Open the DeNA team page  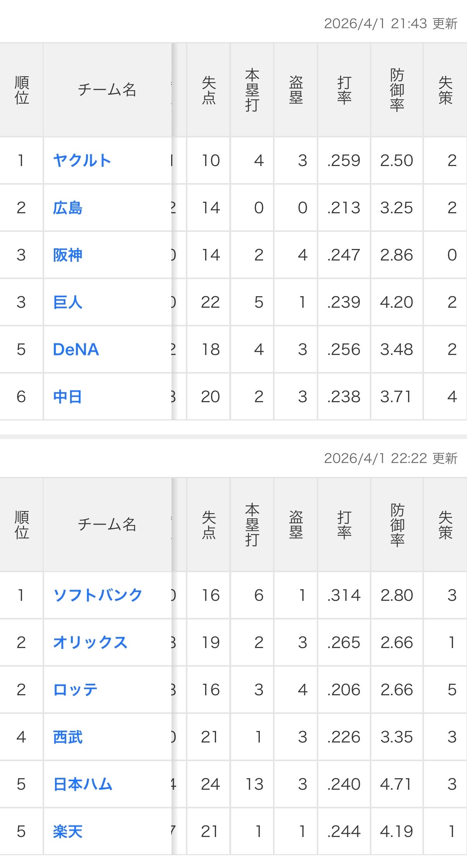(76, 350)
